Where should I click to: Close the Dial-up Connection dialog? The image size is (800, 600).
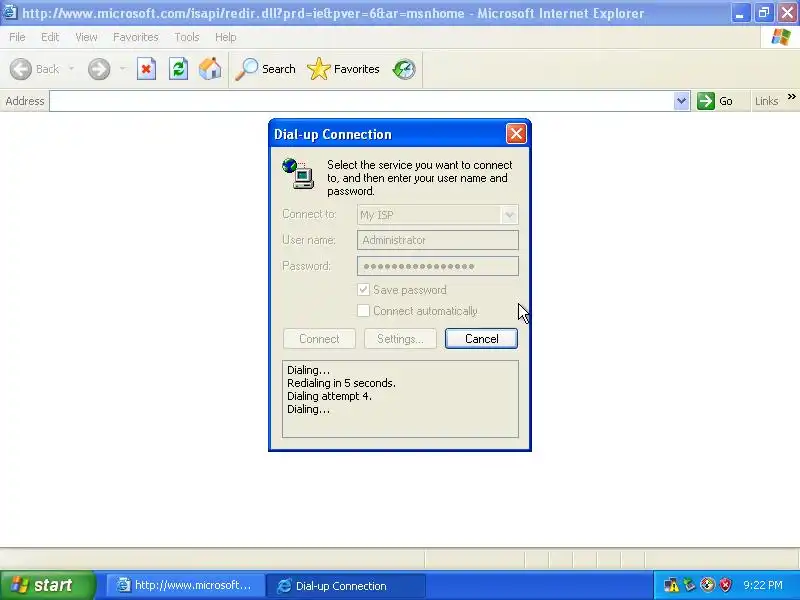pyautogui.click(x=516, y=134)
